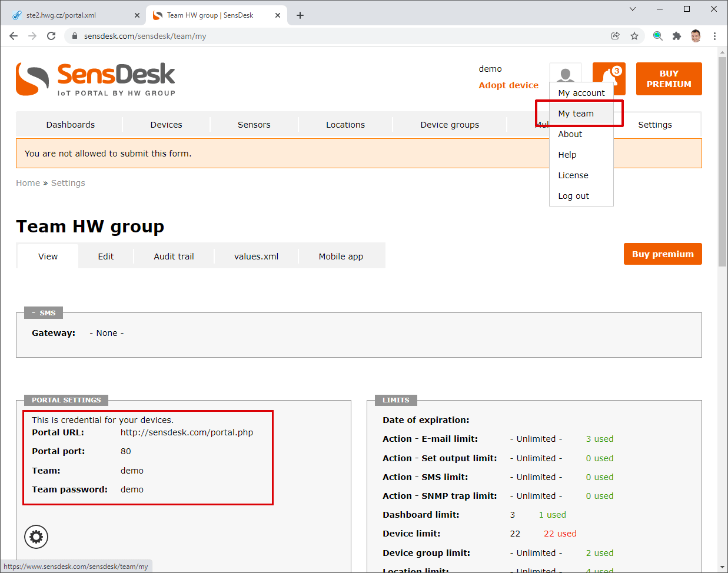The image size is (728, 573).
Task: Bookmark this page with the star icon
Action: [634, 36]
